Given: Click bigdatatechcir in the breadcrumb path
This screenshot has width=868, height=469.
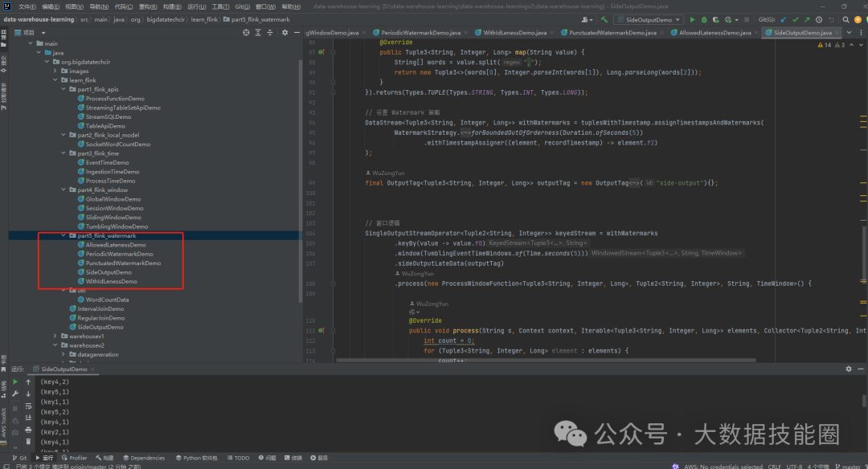Looking at the screenshot, I should (166, 19).
